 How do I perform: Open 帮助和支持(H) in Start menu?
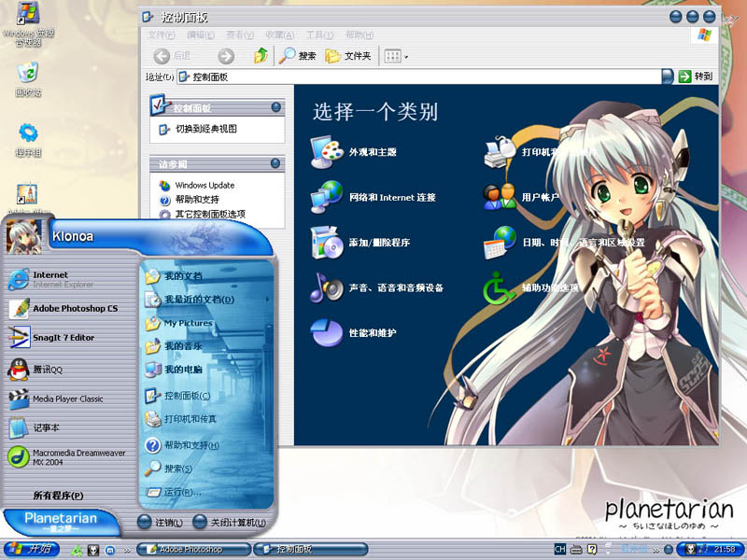(x=206, y=445)
